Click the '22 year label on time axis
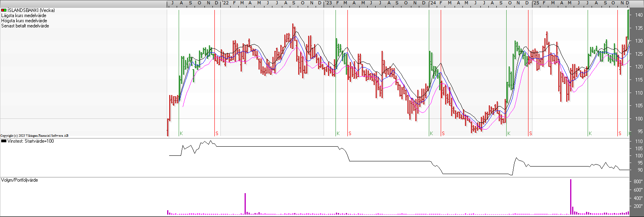Image resolution: width=644 pixels, height=217 pixels. click(225, 3)
